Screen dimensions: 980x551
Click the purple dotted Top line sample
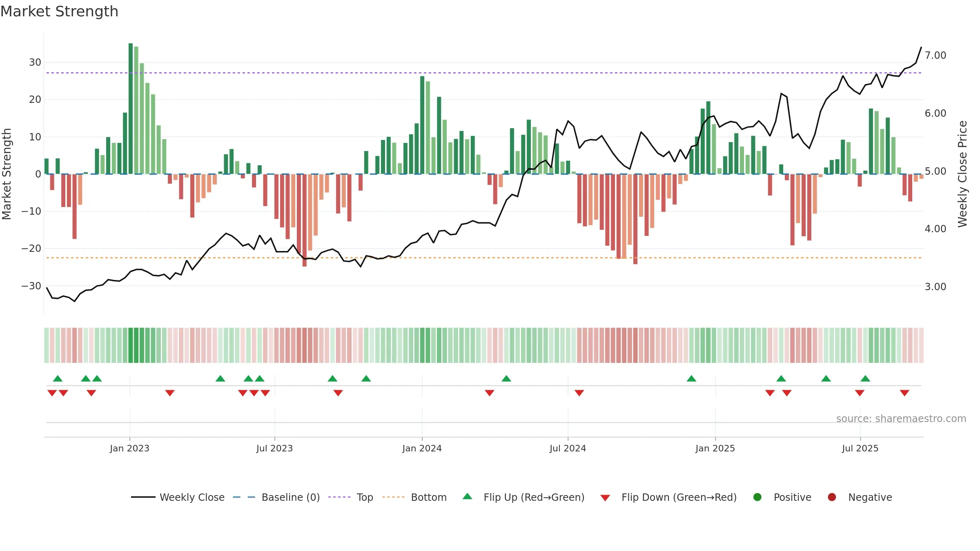[x=339, y=497]
